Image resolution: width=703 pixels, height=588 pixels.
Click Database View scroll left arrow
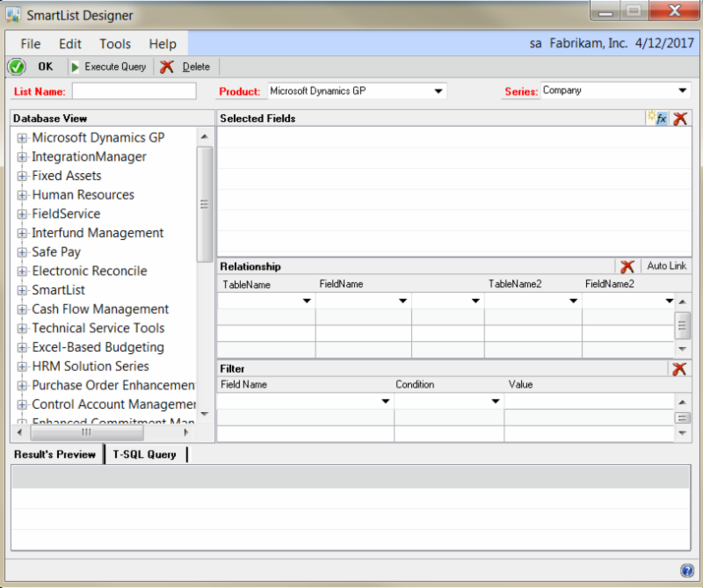[x=19, y=432]
